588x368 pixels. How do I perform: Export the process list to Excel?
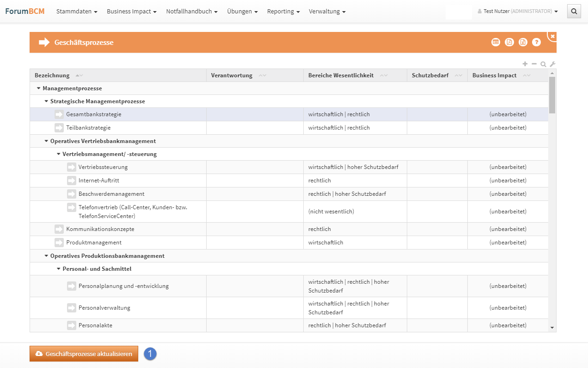523,42
